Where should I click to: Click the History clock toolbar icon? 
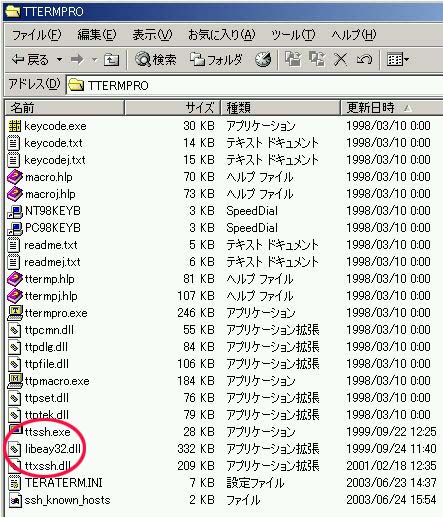coord(263,60)
